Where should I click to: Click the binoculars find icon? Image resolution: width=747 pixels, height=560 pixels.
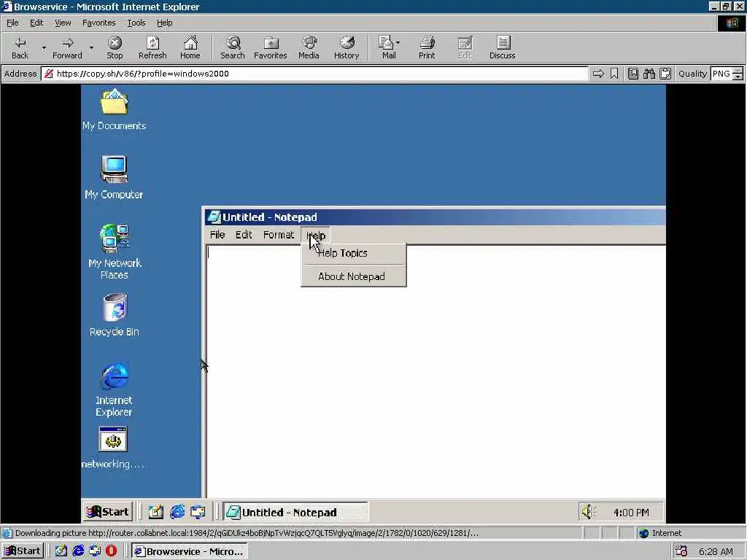[649, 74]
